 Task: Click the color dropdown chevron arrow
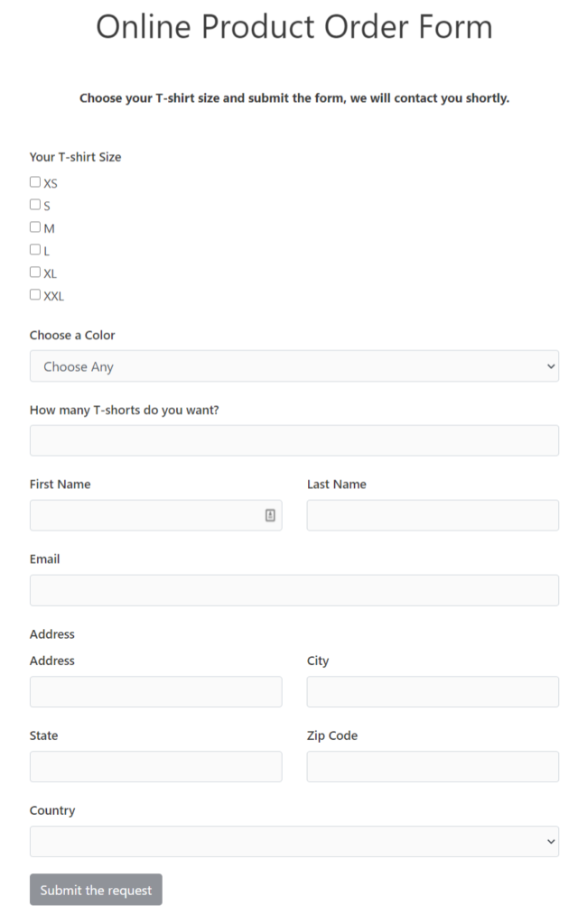[550, 366]
